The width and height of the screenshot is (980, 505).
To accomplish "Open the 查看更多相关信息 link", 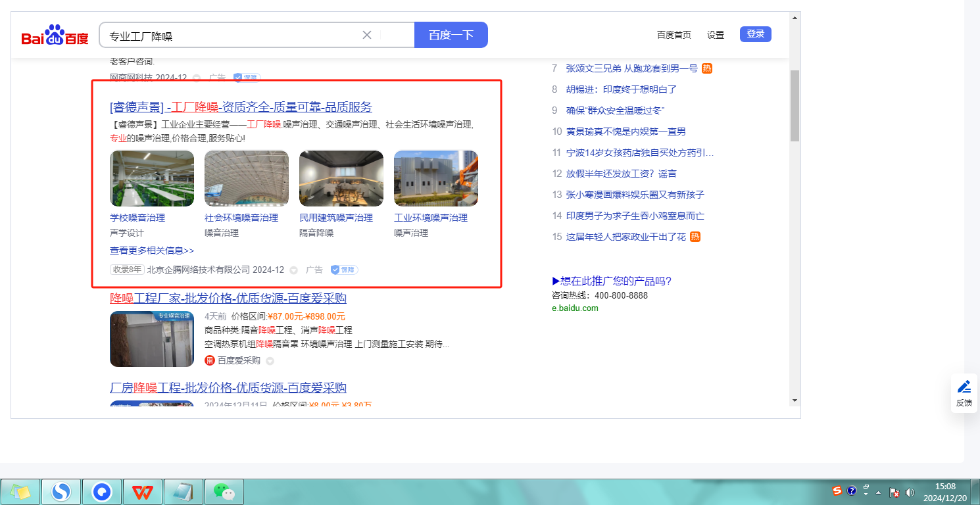I will pyautogui.click(x=152, y=251).
